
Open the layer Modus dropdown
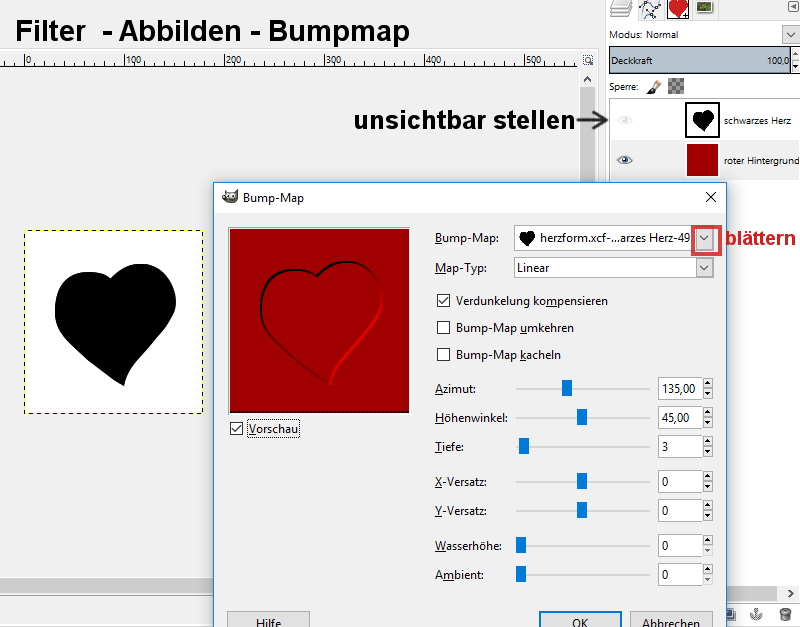pyautogui.click(x=790, y=35)
